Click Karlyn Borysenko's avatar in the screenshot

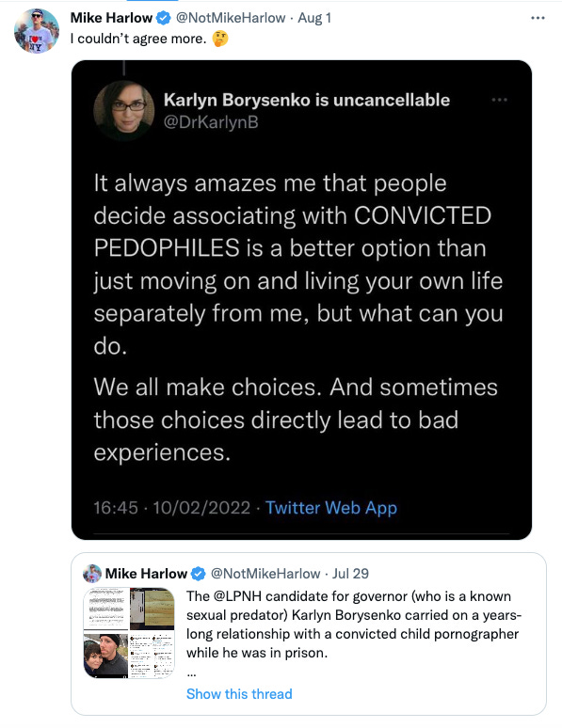123,110
